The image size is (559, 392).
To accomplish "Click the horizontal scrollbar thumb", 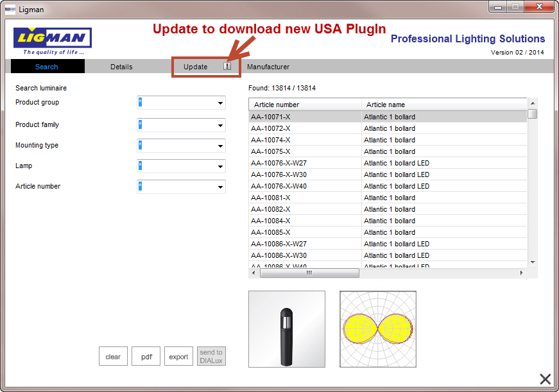I will [x=309, y=273].
